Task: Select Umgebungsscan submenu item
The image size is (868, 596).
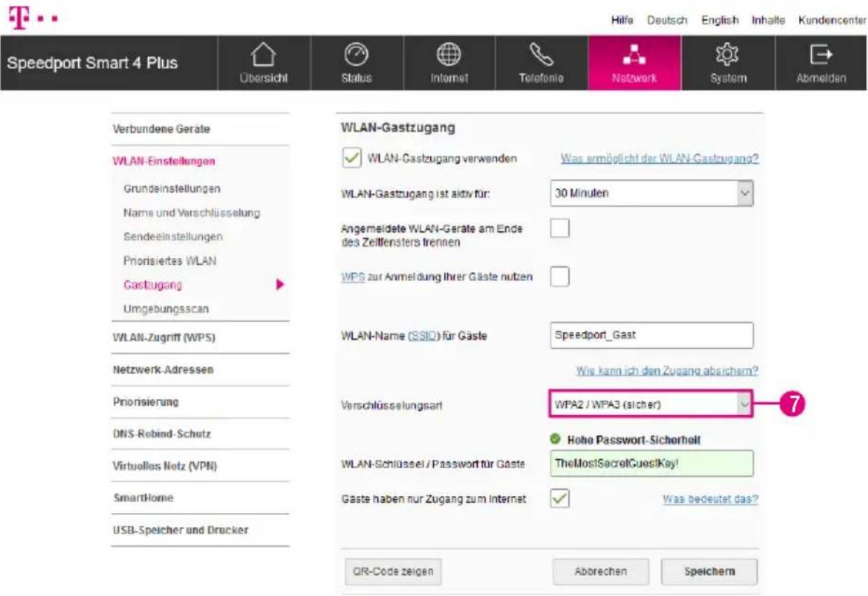Action: coord(165,308)
